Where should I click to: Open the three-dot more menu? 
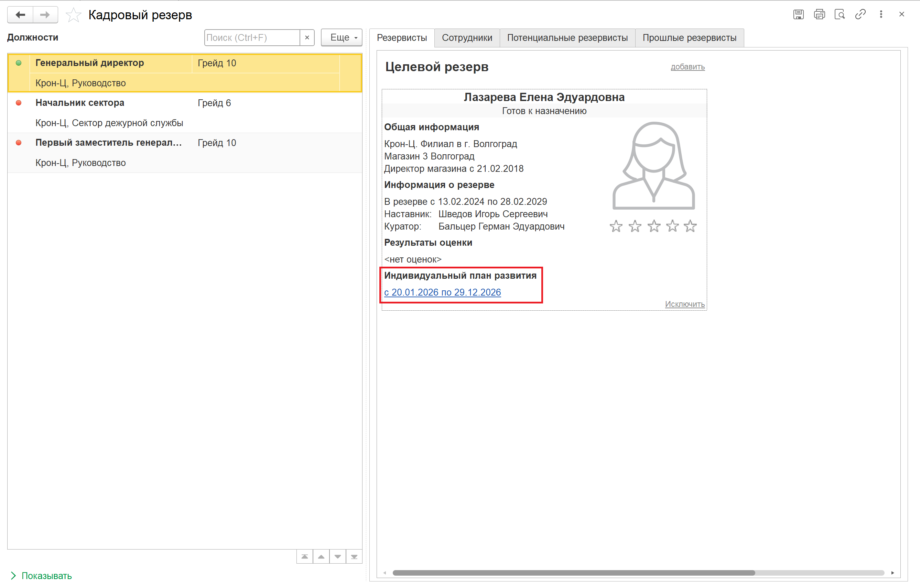881,14
